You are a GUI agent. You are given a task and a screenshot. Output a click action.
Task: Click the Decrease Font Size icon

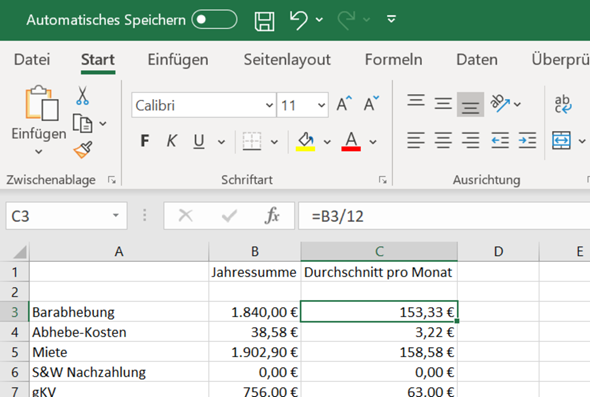click(371, 104)
